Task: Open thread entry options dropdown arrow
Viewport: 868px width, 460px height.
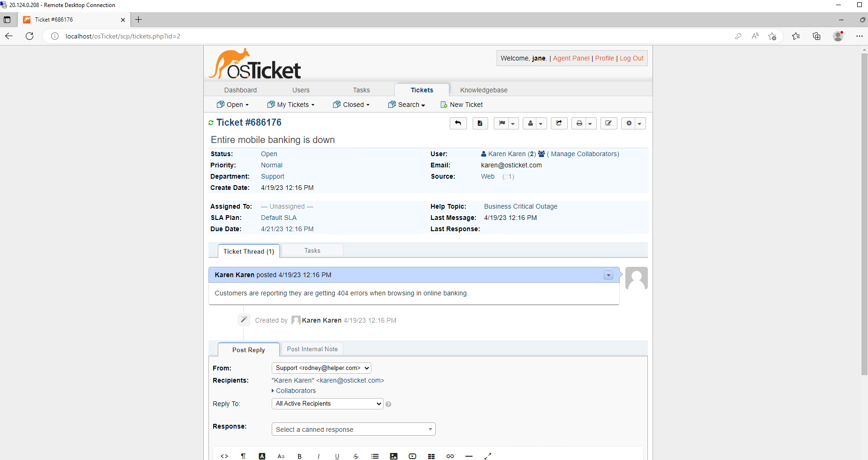Action: (x=608, y=275)
